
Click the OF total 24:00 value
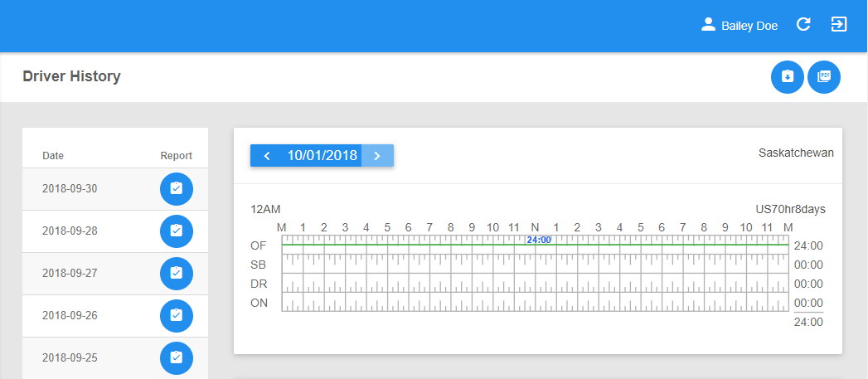coord(808,246)
